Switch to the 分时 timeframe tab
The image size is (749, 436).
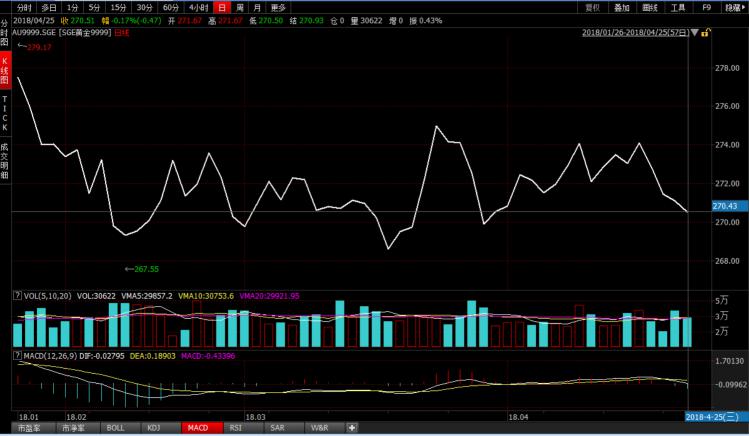[24, 7]
